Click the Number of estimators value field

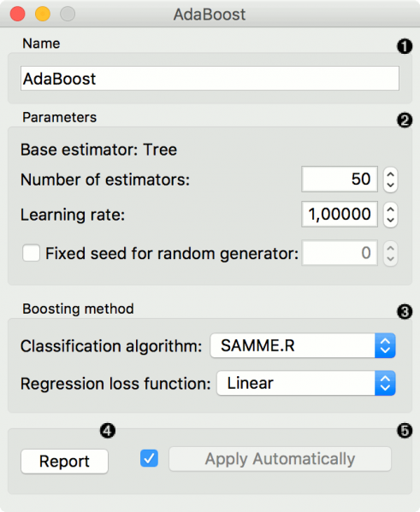point(340,179)
